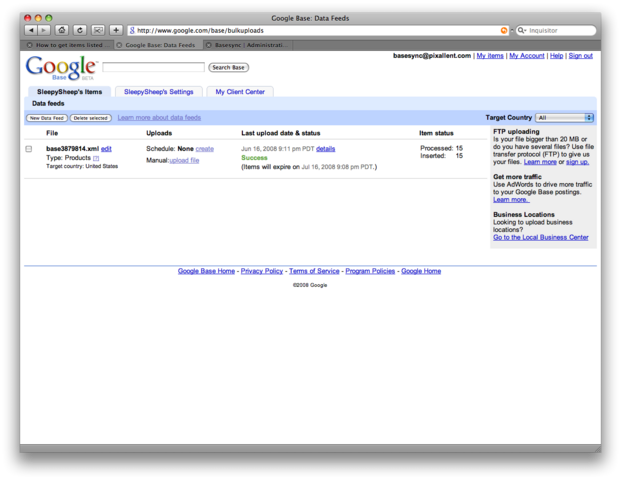This screenshot has height=480, width=621.
Task: Click the File column header
Action: click(x=52, y=133)
